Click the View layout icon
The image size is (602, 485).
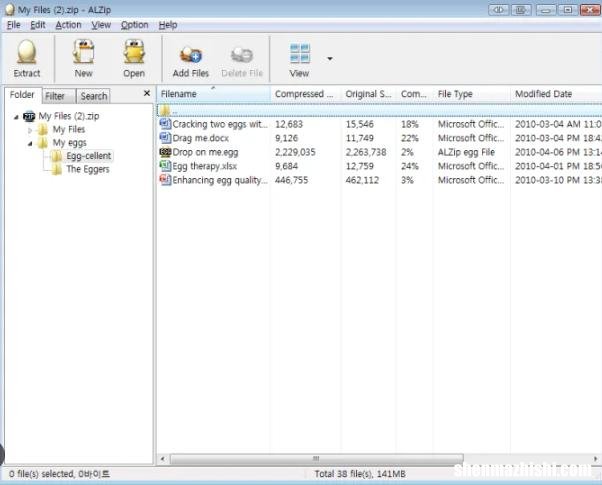pyautogui.click(x=299, y=53)
